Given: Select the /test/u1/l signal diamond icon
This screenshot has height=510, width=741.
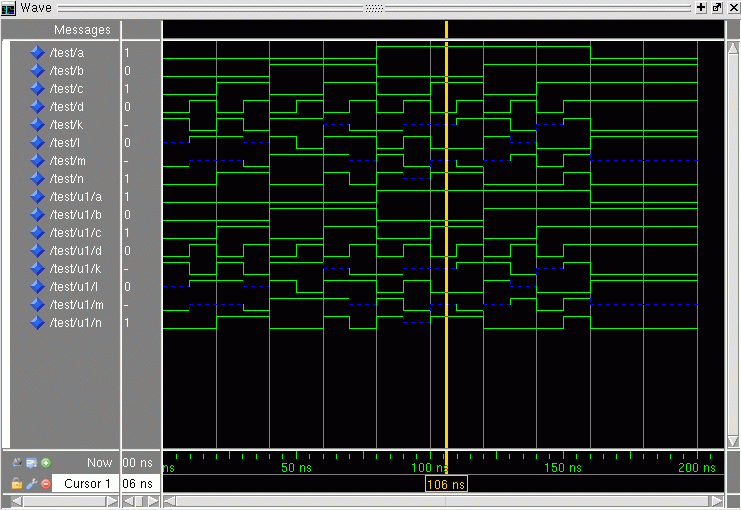Looking at the screenshot, I should (37, 286).
